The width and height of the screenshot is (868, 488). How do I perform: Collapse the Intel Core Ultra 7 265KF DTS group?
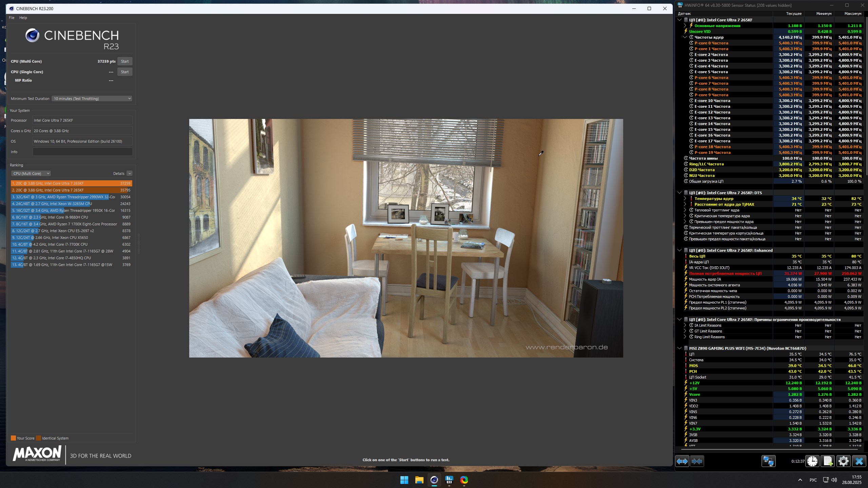679,193
